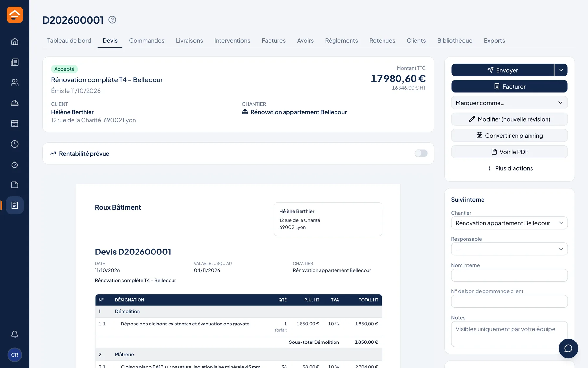Open the Factures tab
The height and width of the screenshot is (368, 588).
point(273,41)
